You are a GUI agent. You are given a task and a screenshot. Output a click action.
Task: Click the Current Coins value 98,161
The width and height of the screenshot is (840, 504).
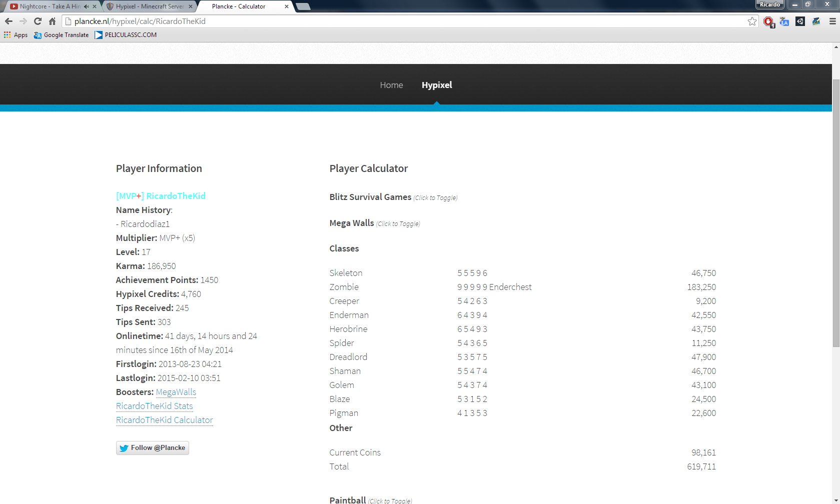coord(703,452)
